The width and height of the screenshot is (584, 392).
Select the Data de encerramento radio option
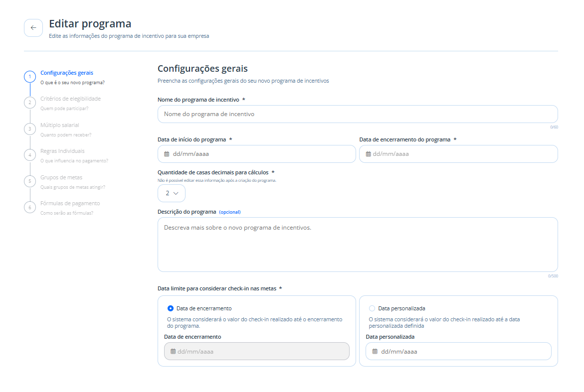[x=171, y=308]
